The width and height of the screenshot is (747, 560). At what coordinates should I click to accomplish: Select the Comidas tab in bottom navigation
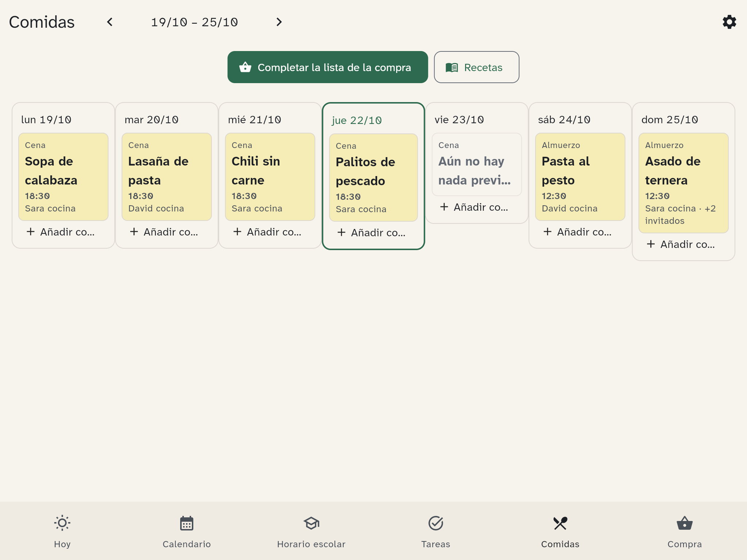(560, 531)
